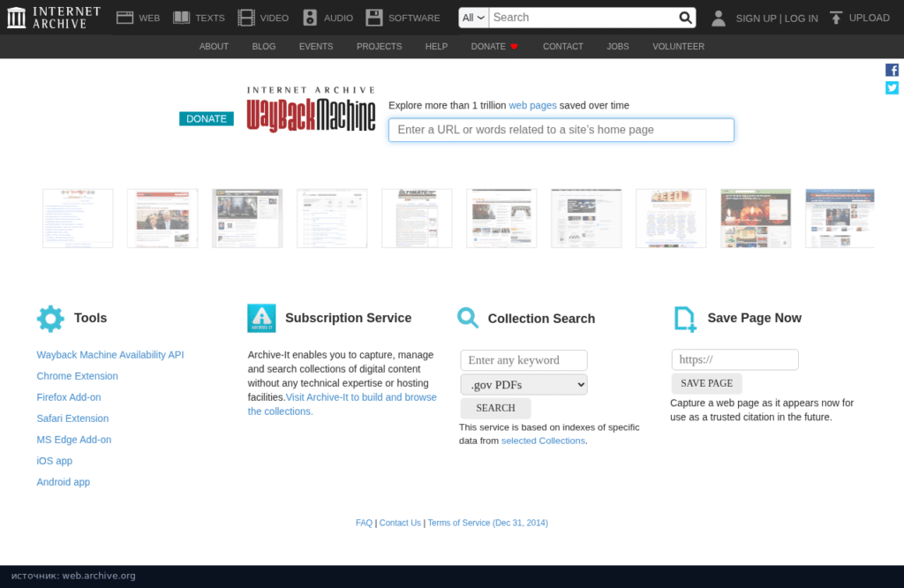Share on Facebook icon
This screenshot has height=588, width=904.
click(892, 71)
